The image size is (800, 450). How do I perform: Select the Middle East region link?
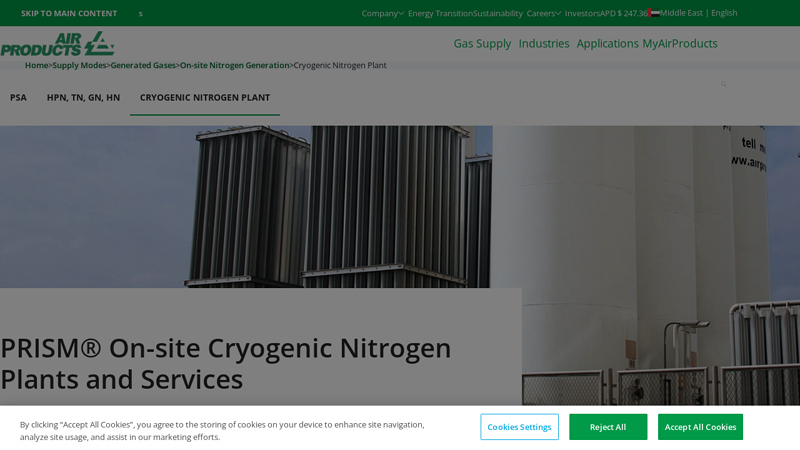[681, 13]
